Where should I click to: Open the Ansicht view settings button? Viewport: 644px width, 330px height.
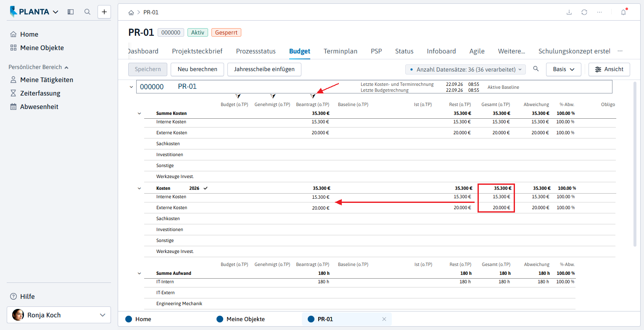click(609, 69)
